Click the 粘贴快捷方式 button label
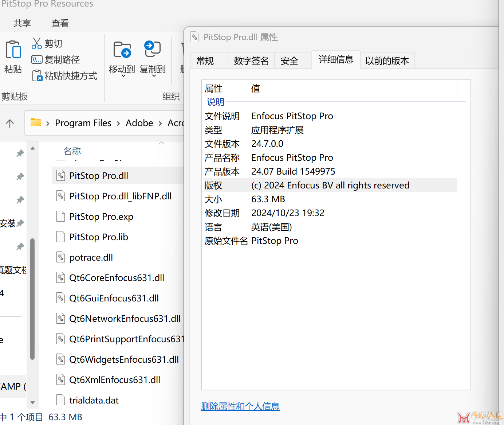The height and width of the screenshot is (425, 504). pyautogui.click(x=71, y=76)
